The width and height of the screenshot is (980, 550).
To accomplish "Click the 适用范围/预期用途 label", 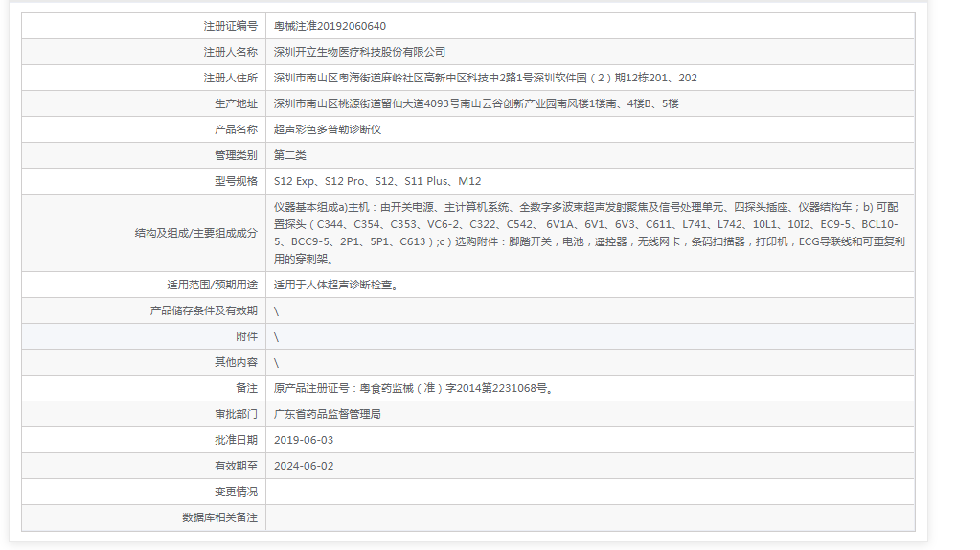I will coord(212,285).
